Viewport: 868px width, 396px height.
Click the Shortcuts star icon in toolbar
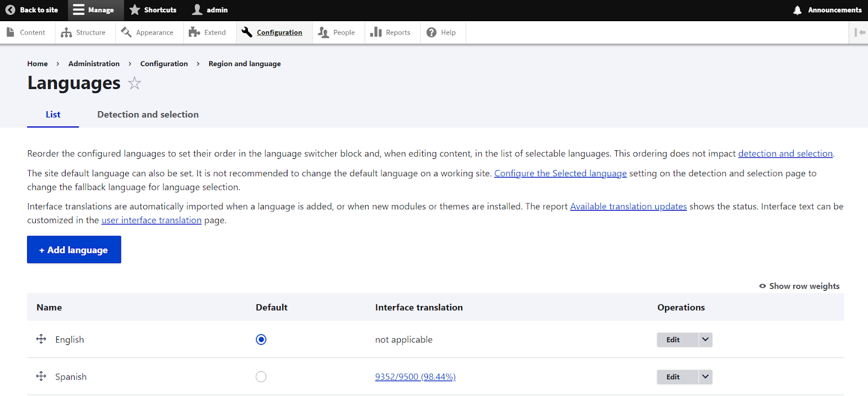pyautogui.click(x=135, y=10)
